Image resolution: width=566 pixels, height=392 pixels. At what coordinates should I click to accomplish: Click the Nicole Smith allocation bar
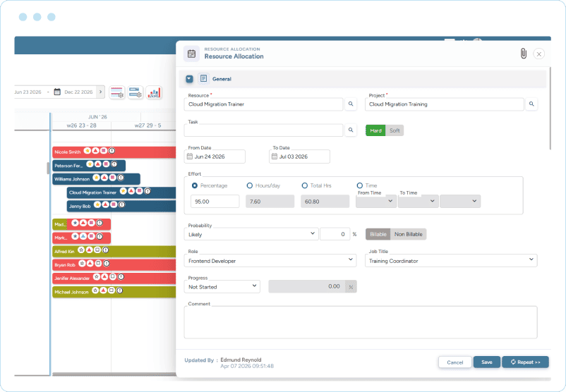coord(114,152)
